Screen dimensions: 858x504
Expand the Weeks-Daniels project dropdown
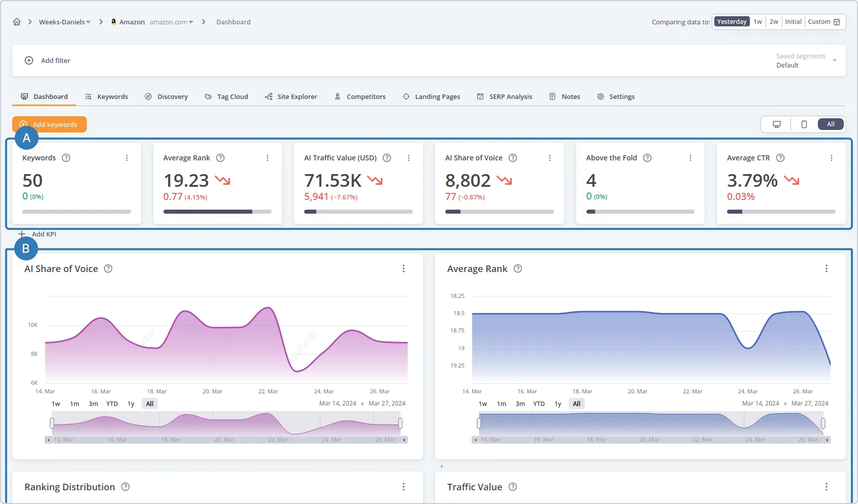pyautogui.click(x=87, y=22)
